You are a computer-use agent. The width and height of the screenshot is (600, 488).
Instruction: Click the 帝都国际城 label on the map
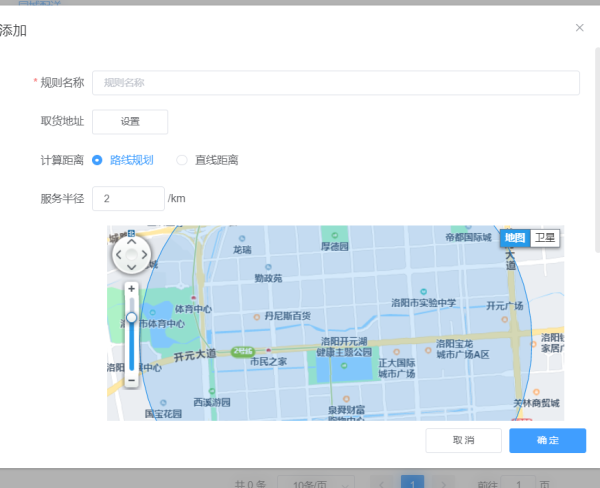tap(468, 237)
